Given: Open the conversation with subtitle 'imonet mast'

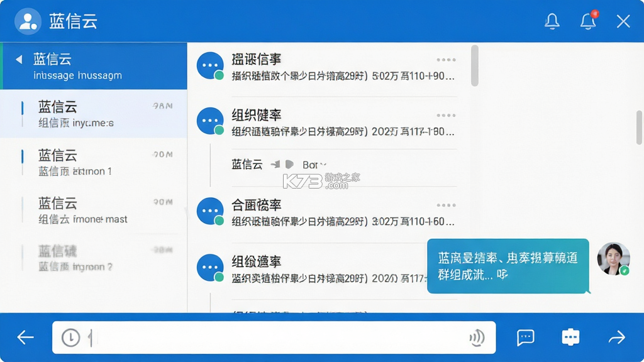Looking at the screenshot, I should click(x=94, y=210).
